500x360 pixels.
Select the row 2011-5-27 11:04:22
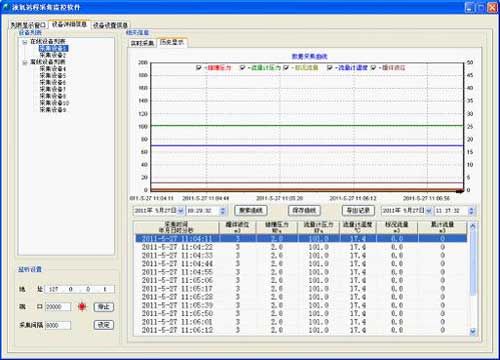(301, 247)
